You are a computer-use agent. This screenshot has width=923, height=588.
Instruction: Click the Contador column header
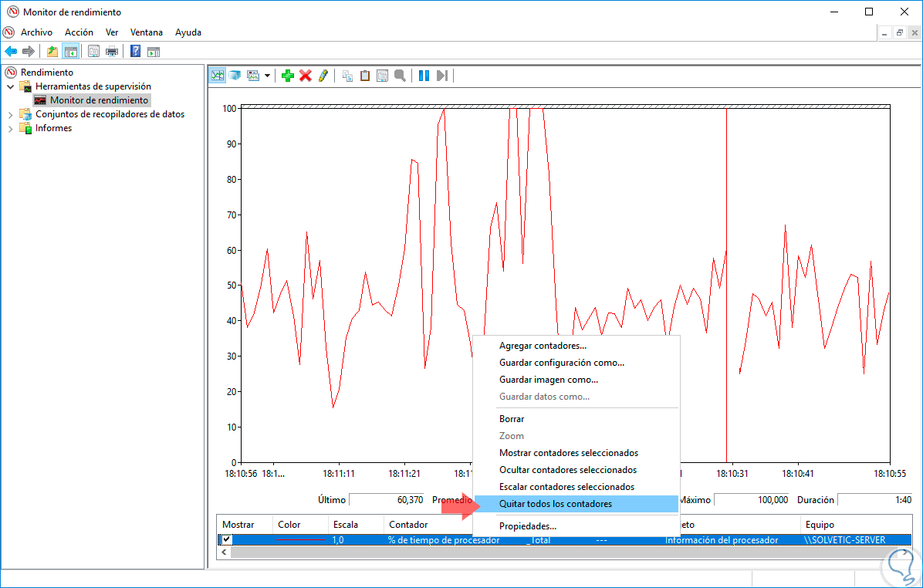click(428, 525)
